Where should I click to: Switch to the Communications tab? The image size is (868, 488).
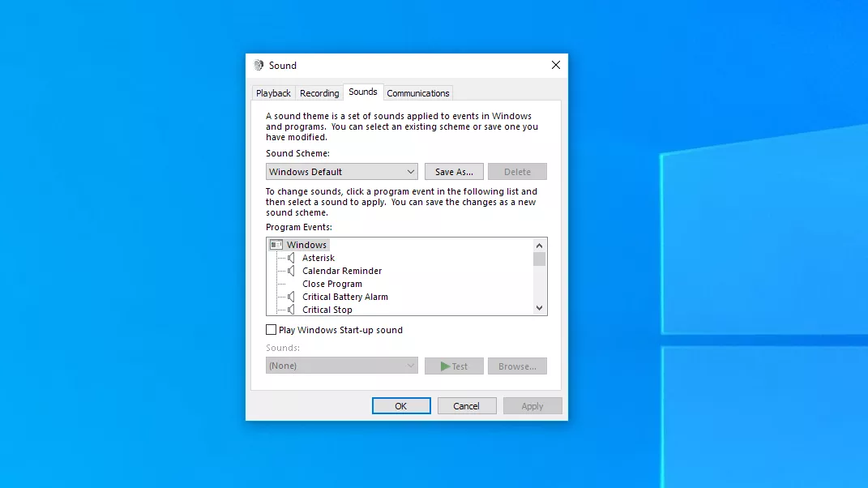click(418, 93)
